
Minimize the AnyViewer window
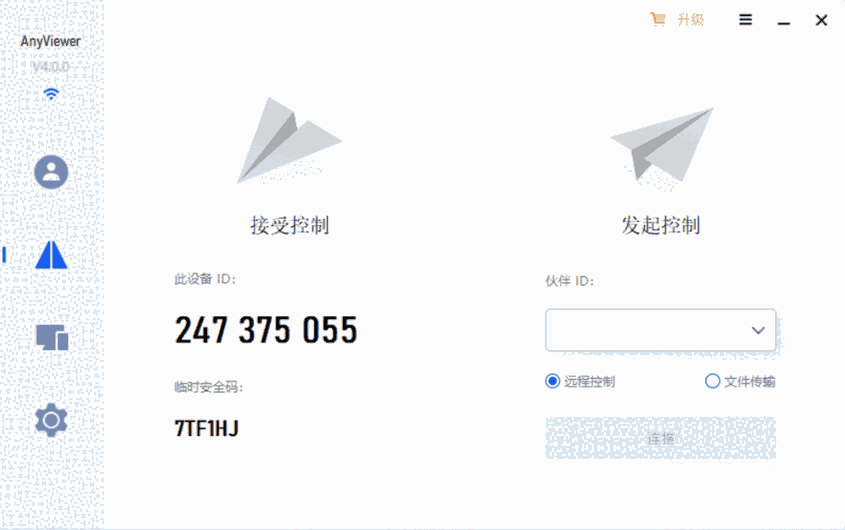[x=784, y=22]
